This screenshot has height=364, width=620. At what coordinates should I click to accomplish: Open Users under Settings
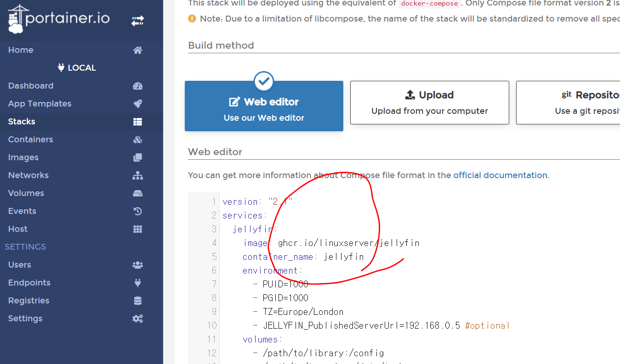pos(81,265)
